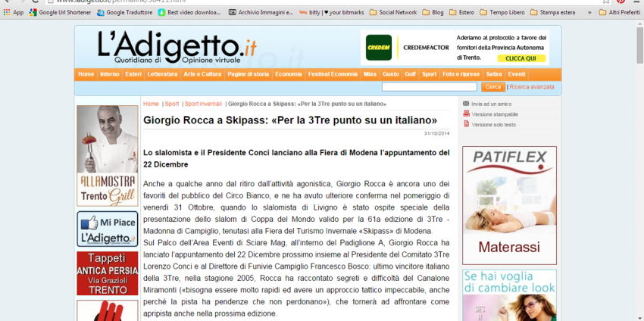This screenshot has width=644, height=321.
Task: Click the envelope icon for Invia ad un amico
Action: [466, 104]
